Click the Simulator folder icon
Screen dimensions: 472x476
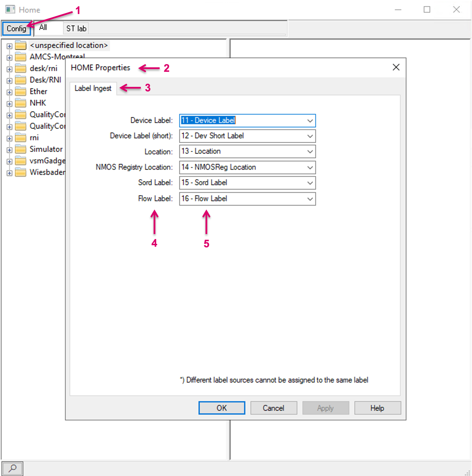[x=21, y=149]
